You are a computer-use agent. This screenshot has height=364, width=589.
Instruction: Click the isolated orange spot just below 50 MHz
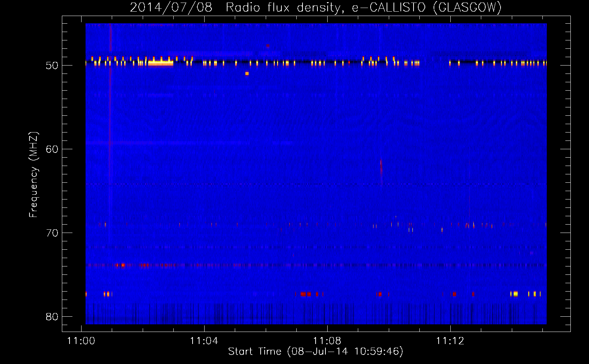(247, 74)
